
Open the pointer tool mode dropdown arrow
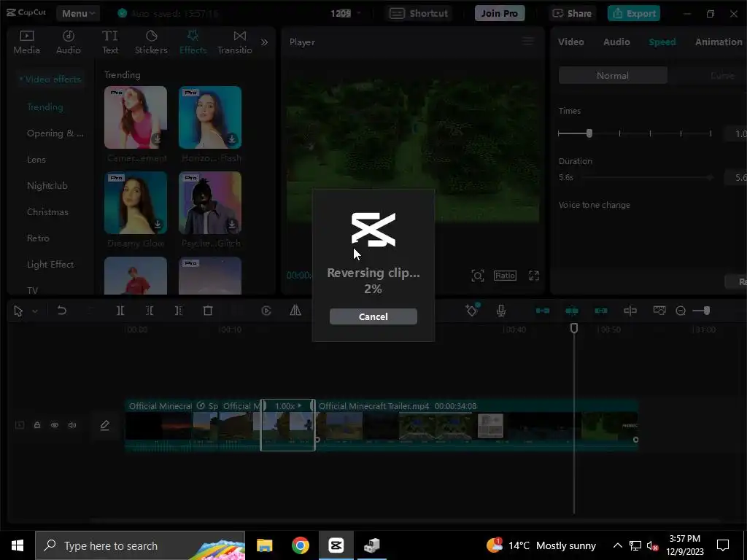pos(35,311)
